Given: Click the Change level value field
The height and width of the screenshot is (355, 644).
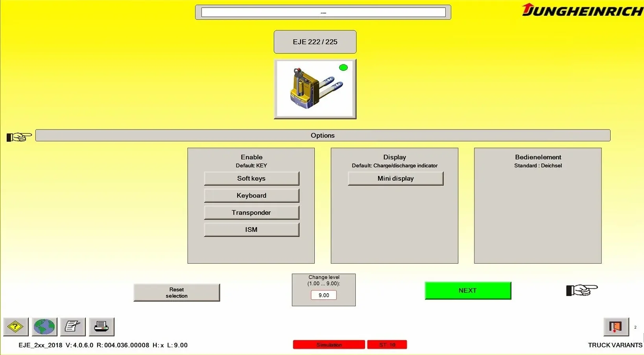Looking at the screenshot, I should pos(324,295).
